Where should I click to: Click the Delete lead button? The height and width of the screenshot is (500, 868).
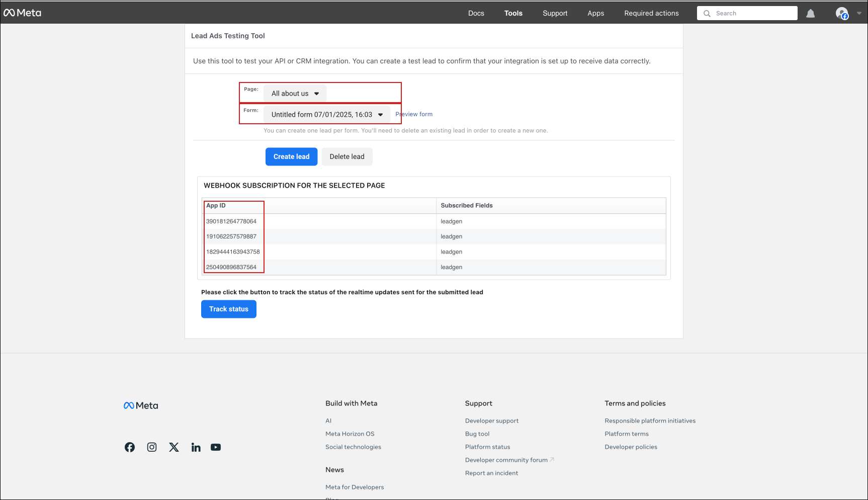(x=347, y=156)
